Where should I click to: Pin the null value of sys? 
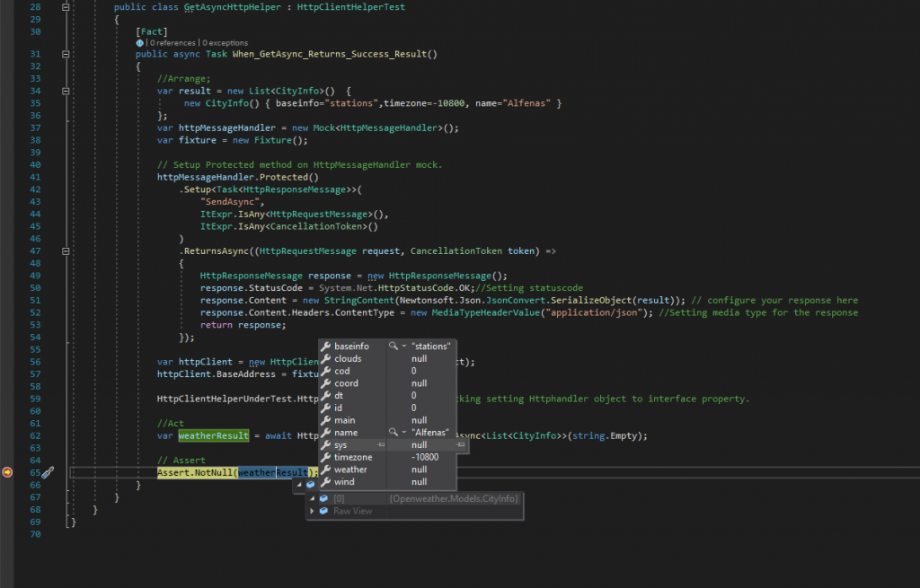459,444
